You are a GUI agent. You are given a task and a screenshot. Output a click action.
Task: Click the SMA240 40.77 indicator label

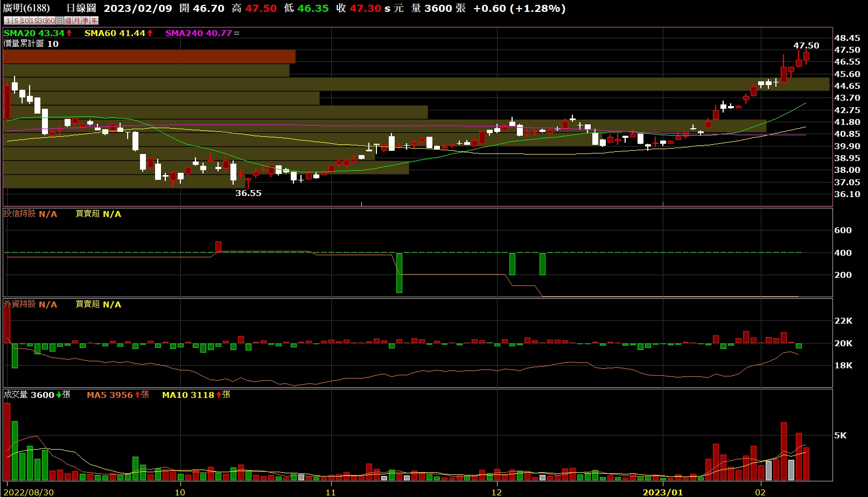(198, 33)
